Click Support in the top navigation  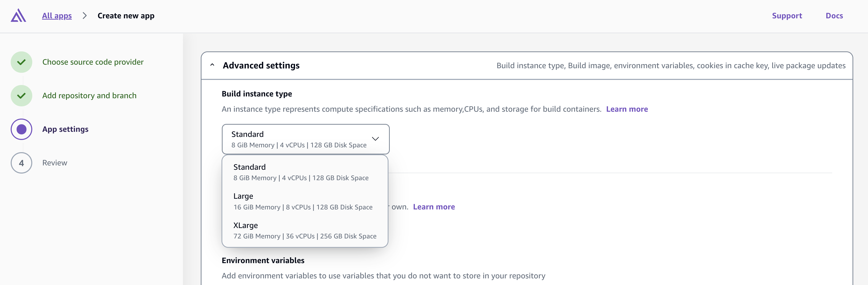(x=787, y=16)
